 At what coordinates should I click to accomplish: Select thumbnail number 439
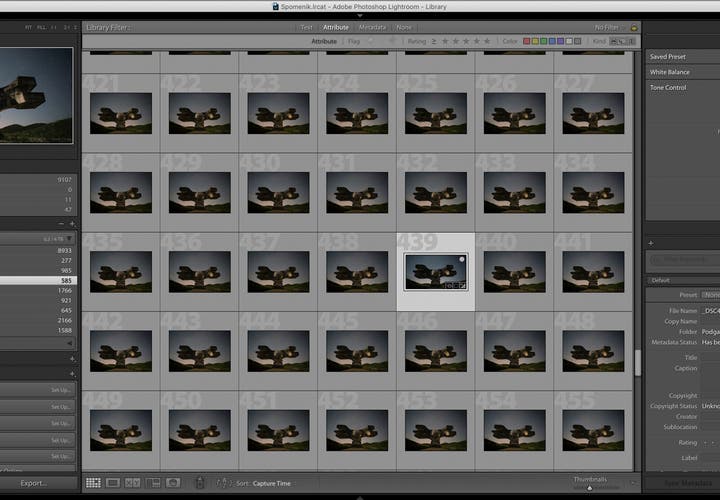[436, 272]
